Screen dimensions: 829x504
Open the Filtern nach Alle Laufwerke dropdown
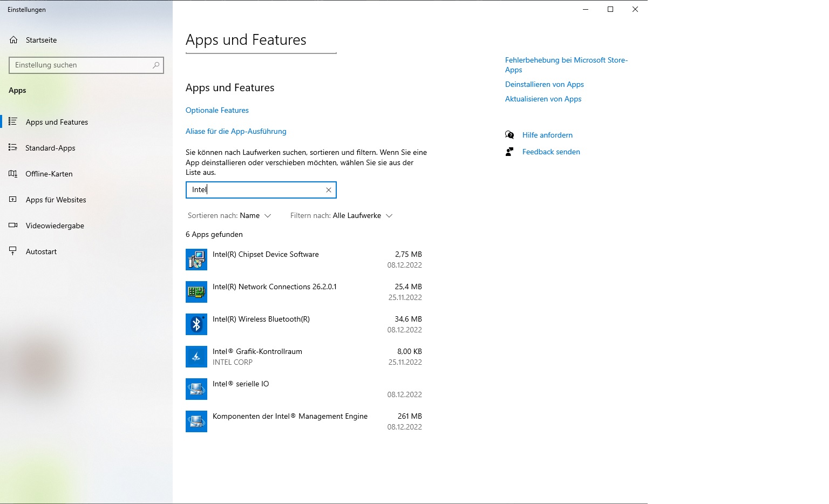341,216
